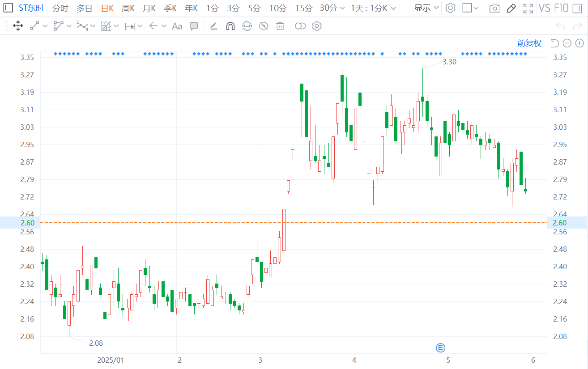Viewport: 588px width, 369px height.
Task: Toggle the magnet snap tool
Action: (230, 26)
